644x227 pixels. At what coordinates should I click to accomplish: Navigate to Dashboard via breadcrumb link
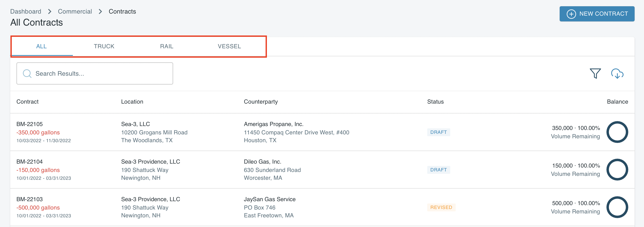[26, 11]
